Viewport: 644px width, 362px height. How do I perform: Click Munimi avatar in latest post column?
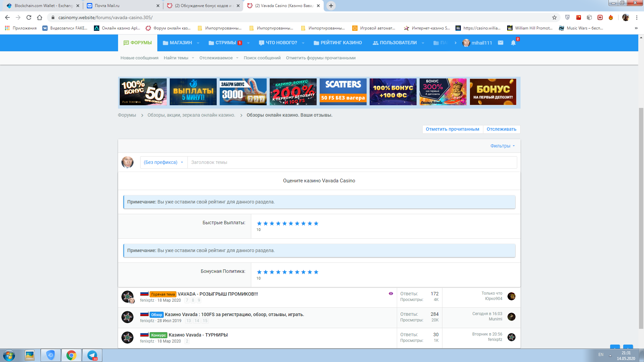click(511, 317)
